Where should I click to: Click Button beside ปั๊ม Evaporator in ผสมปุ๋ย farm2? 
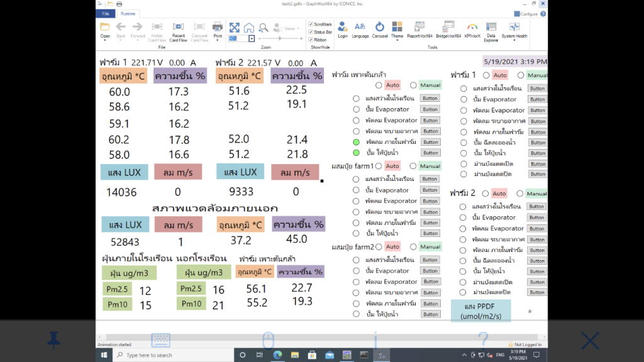tap(430, 271)
